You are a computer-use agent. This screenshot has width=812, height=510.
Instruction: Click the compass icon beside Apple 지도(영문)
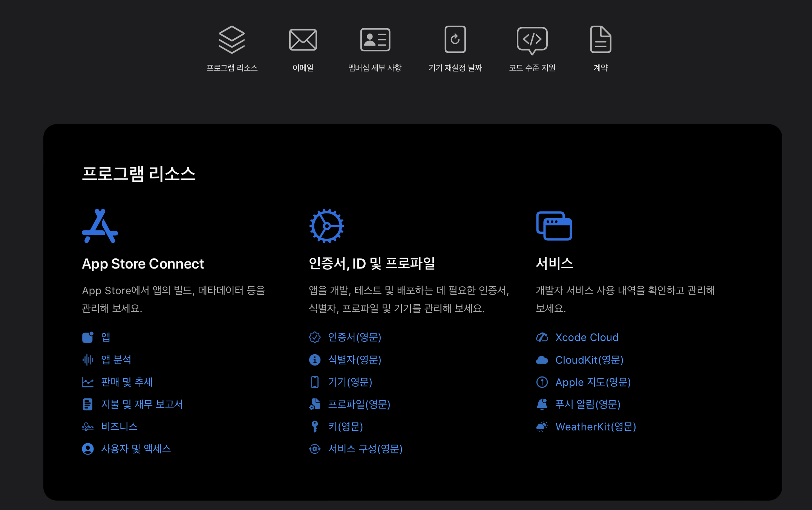tap(542, 382)
